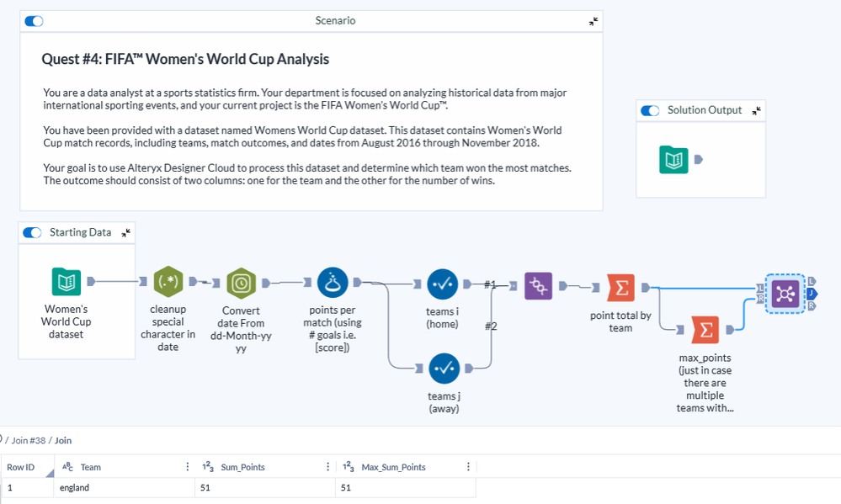Screen dimensions: 841x504
Task: Toggle the Scenario container switch
Action: (34, 21)
